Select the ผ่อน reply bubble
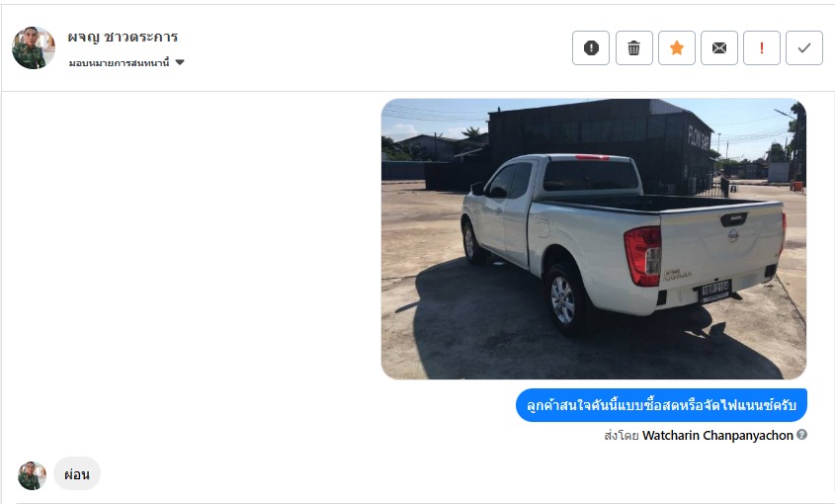 77,473
